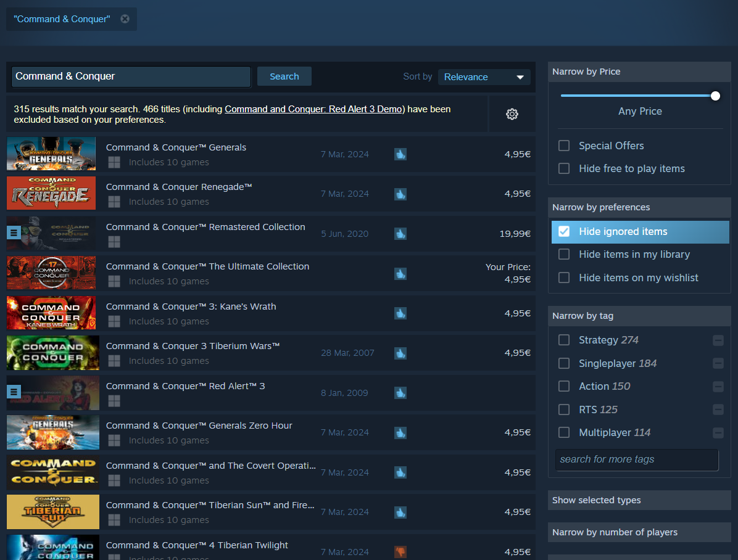
Task: Open the Renegade game thumbnail
Action: click(x=51, y=193)
